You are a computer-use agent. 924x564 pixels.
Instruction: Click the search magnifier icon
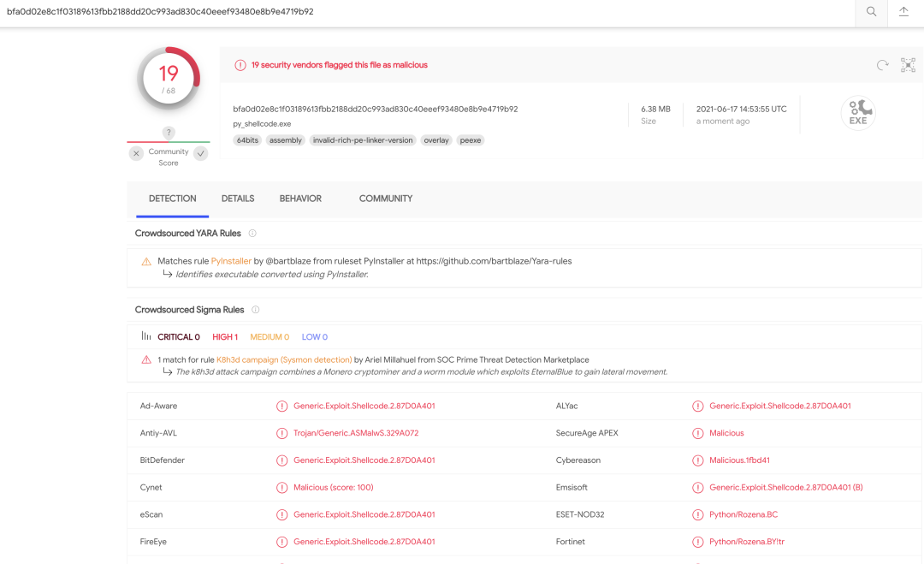coord(871,12)
